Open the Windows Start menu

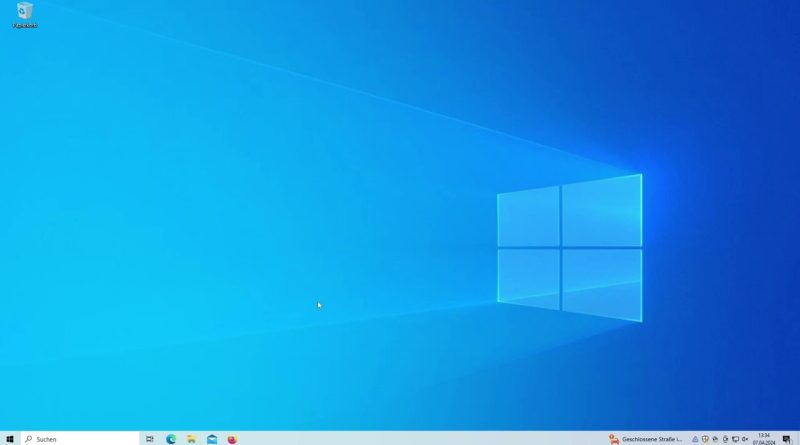(x=10, y=439)
